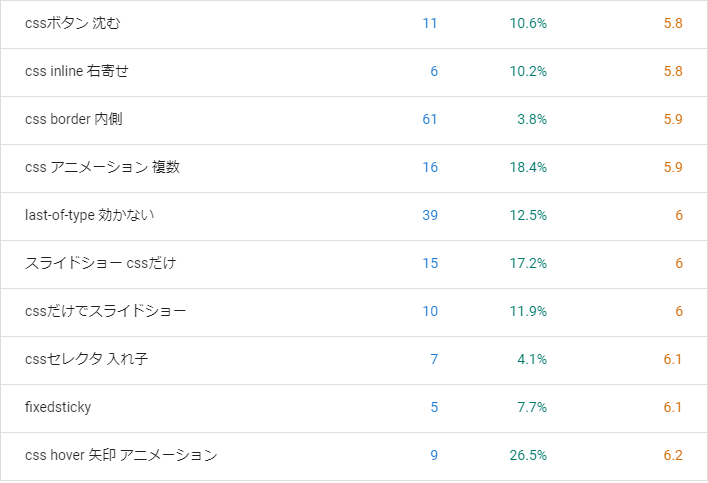
Task: Open the 'cssボタン 沈む' query row
Action: (354, 24)
